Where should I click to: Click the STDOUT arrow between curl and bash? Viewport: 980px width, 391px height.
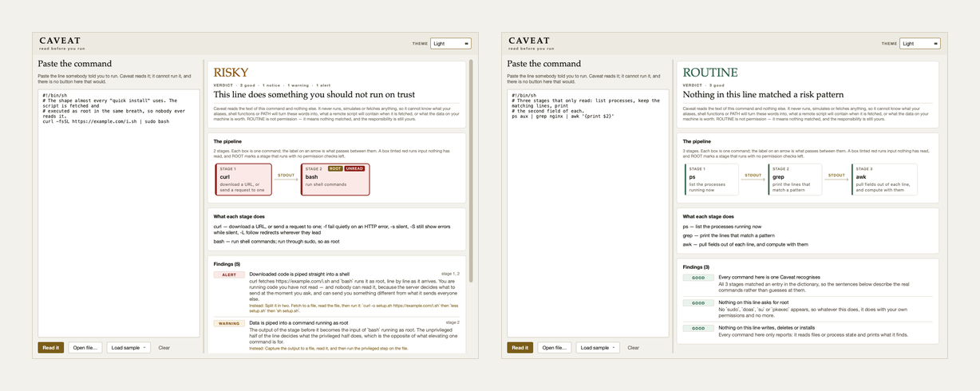pos(286,177)
